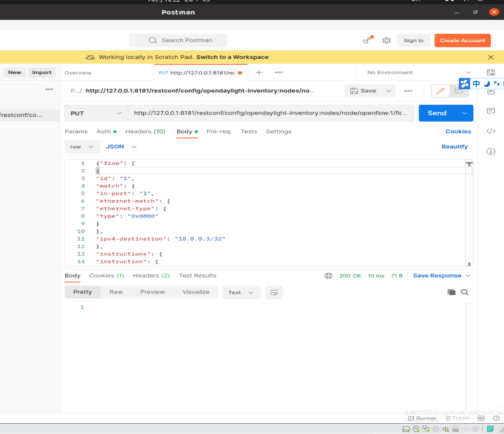Viewport: 504px width, 434px height.
Task: Select the Pretty response view
Action: click(83, 292)
